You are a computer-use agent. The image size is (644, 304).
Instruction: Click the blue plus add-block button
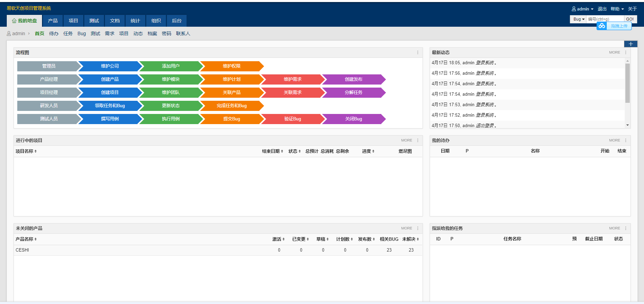pos(630,44)
